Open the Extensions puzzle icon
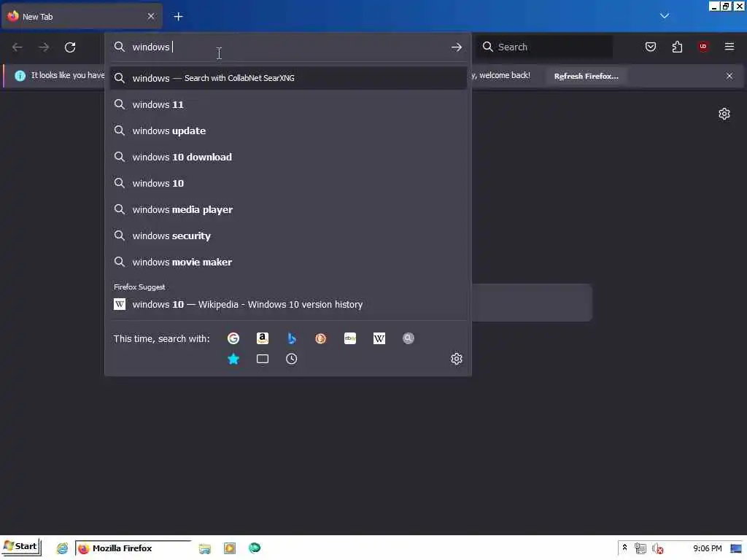This screenshot has width=747, height=560. tap(677, 47)
